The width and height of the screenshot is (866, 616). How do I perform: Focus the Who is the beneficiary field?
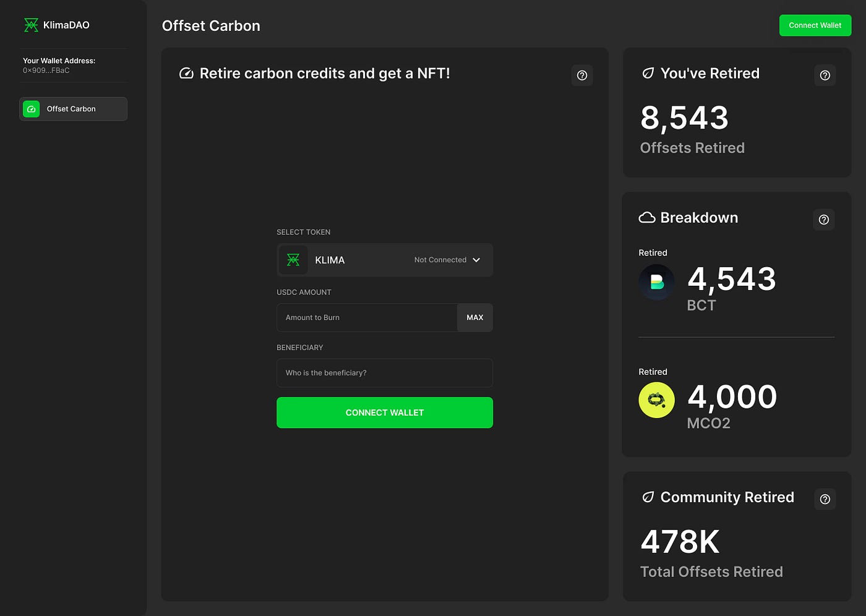tap(385, 373)
